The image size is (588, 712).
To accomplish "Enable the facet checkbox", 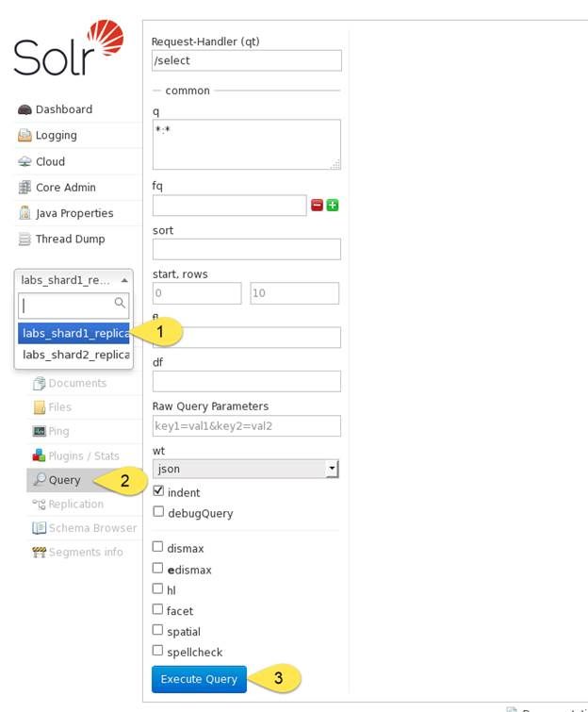I will (157, 609).
